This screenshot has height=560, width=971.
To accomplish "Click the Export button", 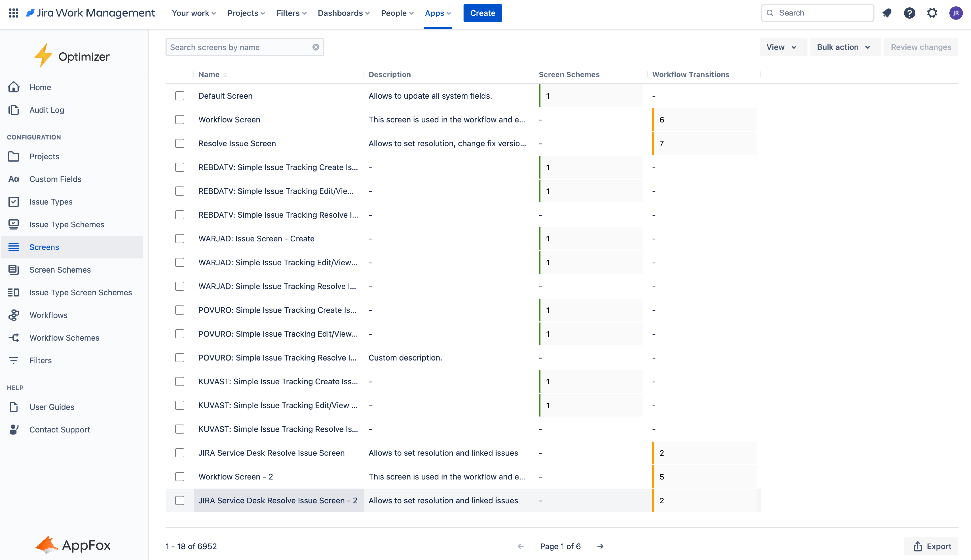I will click(x=932, y=546).
